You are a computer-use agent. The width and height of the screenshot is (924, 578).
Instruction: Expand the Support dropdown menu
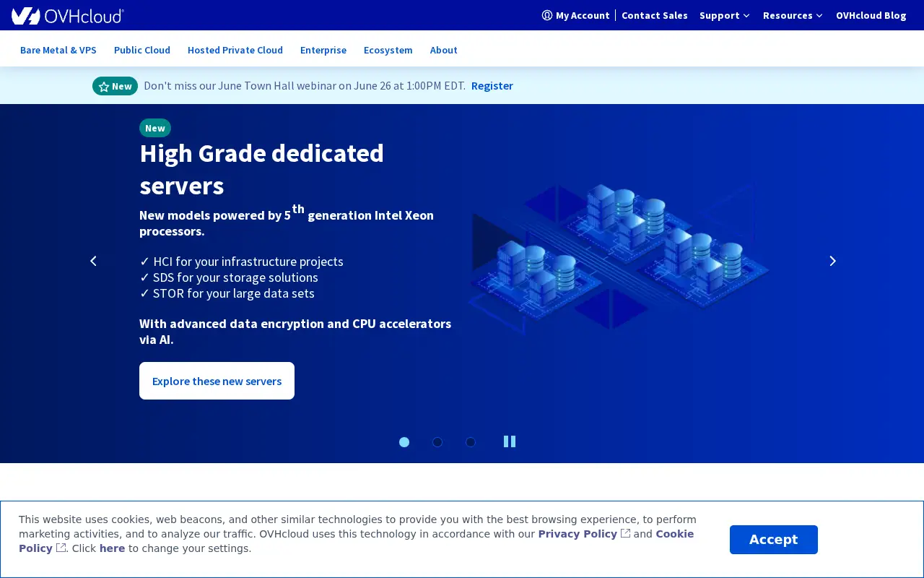click(725, 15)
